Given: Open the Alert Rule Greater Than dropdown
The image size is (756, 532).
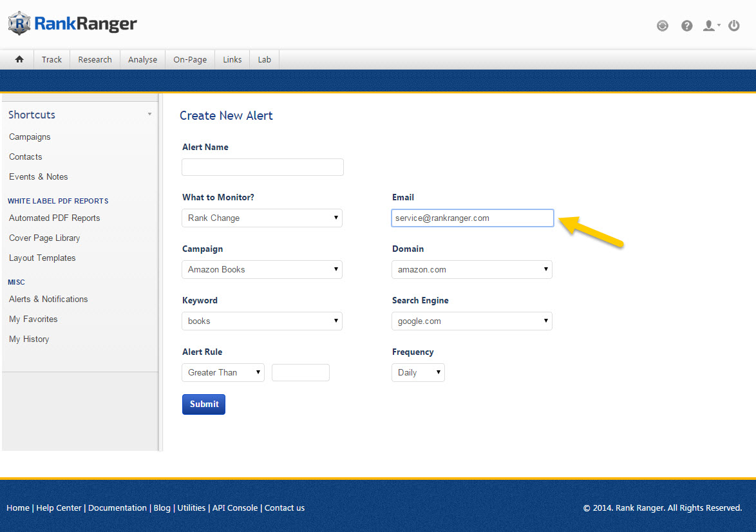Looking at the screenshot, I should tap(223, 372).
